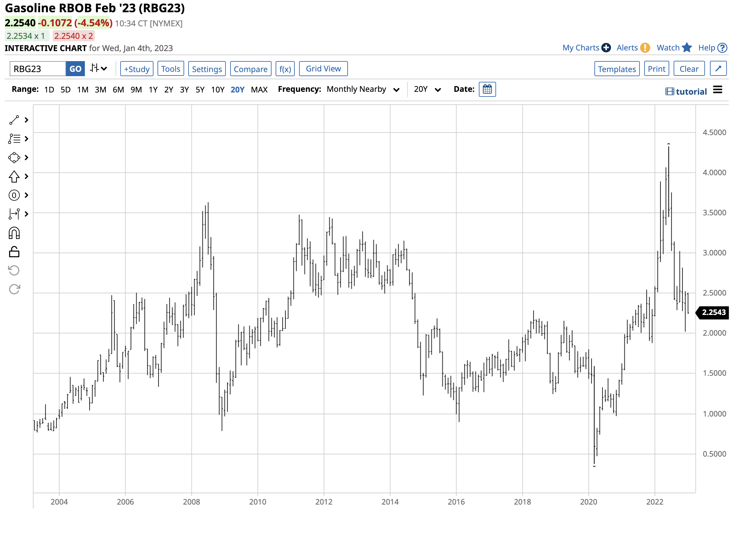Open the date calendar picker icon
Viewport: 756px width, 534px height.
(487, 90)
